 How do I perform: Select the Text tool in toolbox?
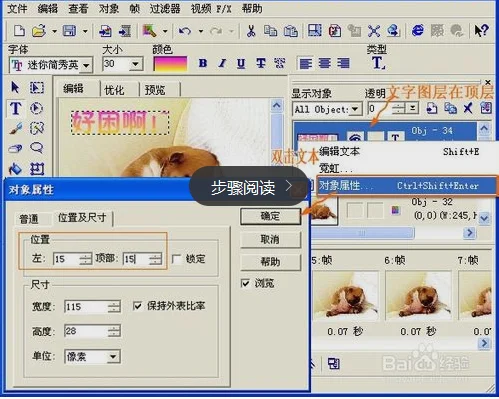[x=15, y=108]
